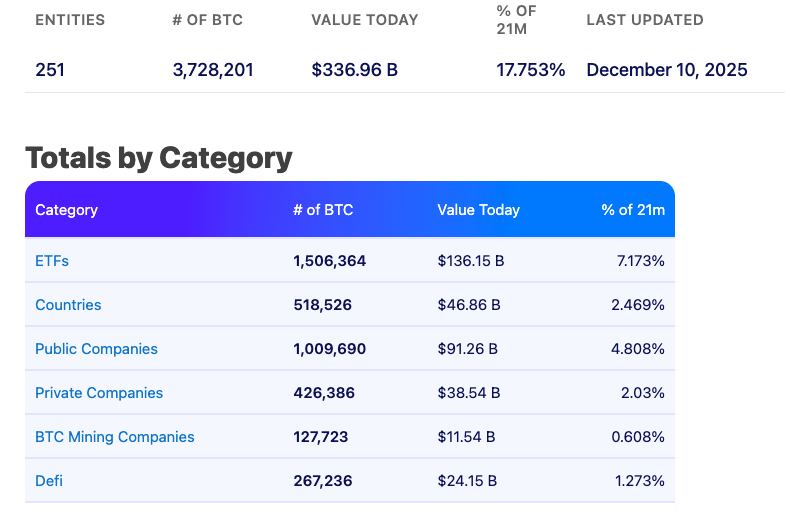Click the $336.96 B total value
Screen dimensions: 785x524
pyautogui.click(x=355, y=70)
